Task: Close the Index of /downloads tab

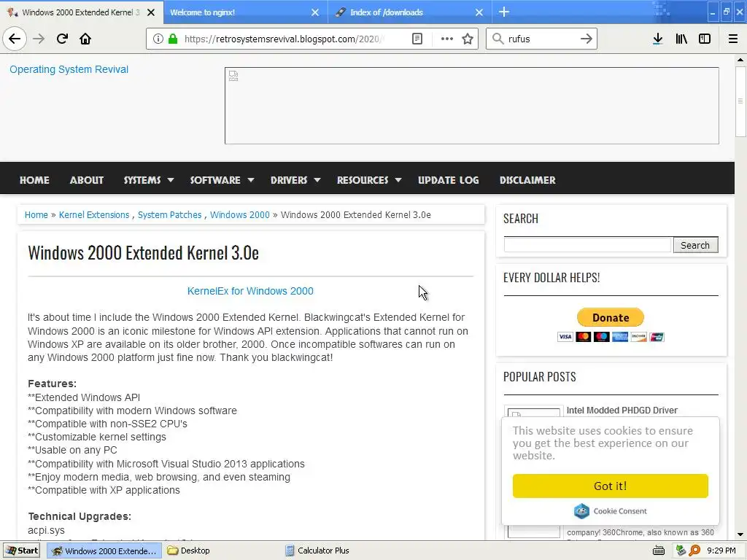Action: pos(479,12)
